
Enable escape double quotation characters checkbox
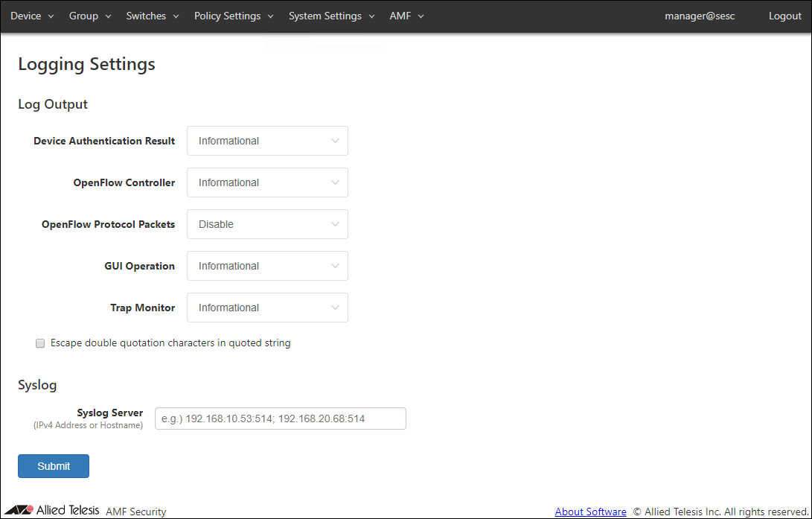point(40,343)
